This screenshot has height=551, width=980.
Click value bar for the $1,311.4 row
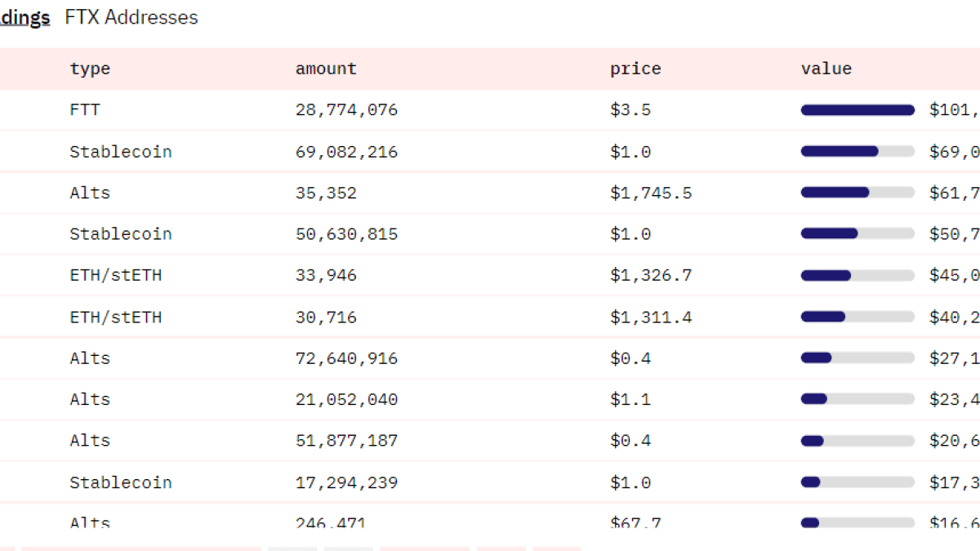point(857,317)
